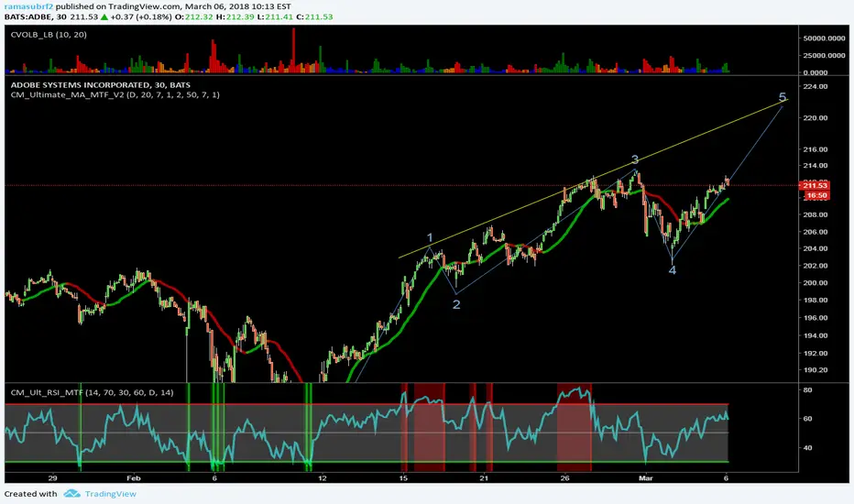
Task: Click the 16:50 bar countdown tag
Action: pyautogui.click(x=817, y=195)
